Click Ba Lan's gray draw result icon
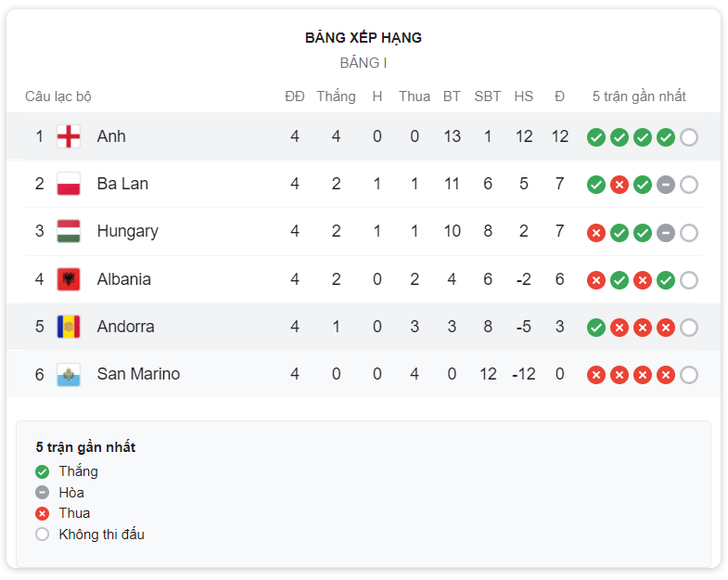 (x=665, y=185)
